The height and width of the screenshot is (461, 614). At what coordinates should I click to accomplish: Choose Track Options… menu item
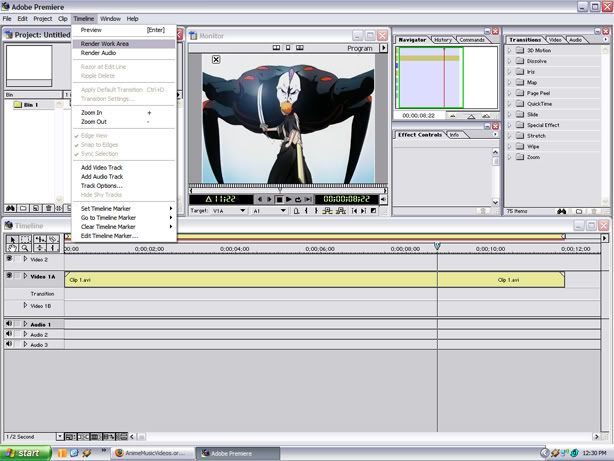(124, 186)
